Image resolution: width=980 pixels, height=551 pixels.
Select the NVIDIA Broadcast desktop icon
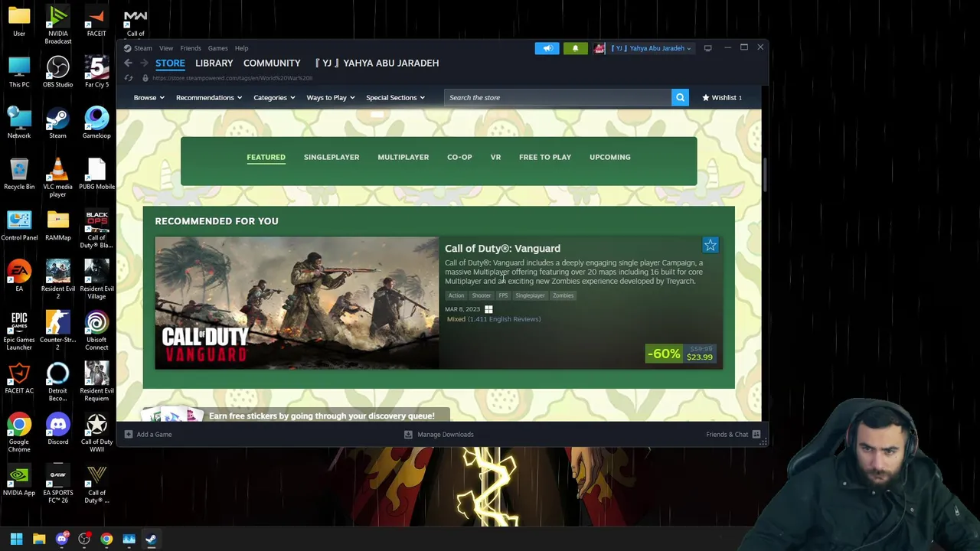point(57,24)
